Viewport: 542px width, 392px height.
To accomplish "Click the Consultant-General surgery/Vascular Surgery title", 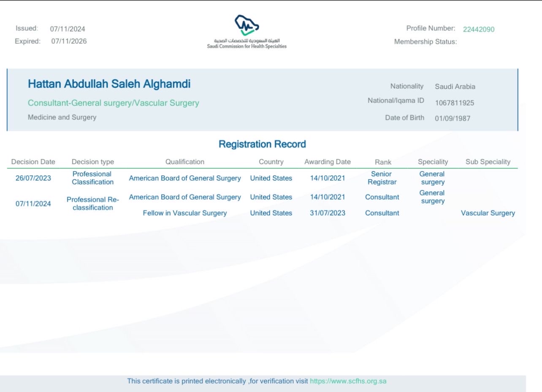I will coord(113,103).
